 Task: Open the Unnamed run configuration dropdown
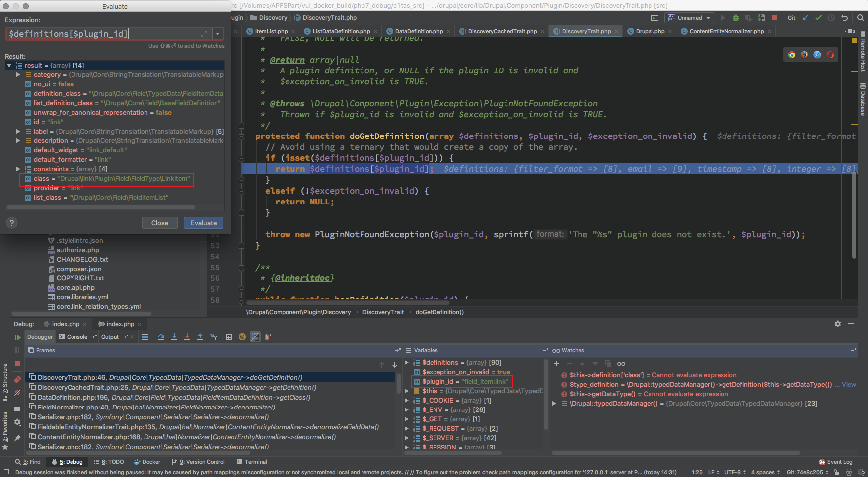click(690, 18)
